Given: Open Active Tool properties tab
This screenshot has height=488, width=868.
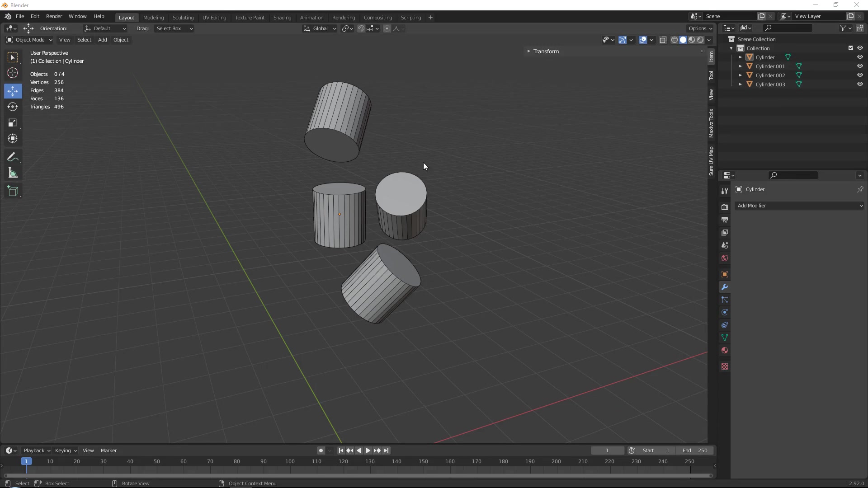Looking at the screenshot, I should (x=725, y=191).
